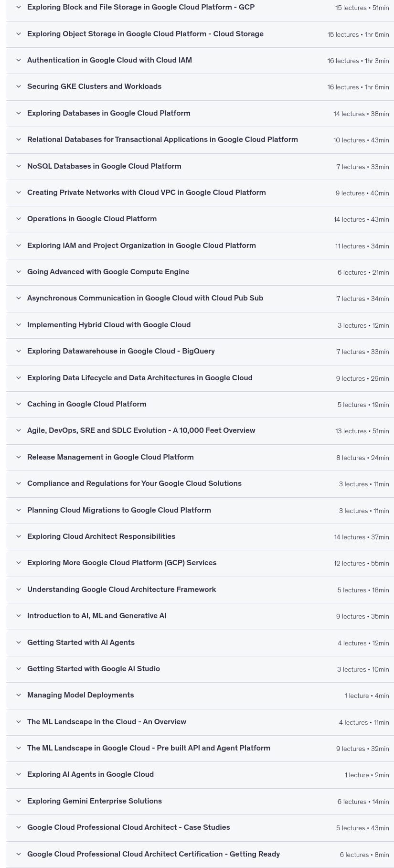Expand chevron for Implementing Hybrid Cloud
Screen dimensions: 394x868
19,325
